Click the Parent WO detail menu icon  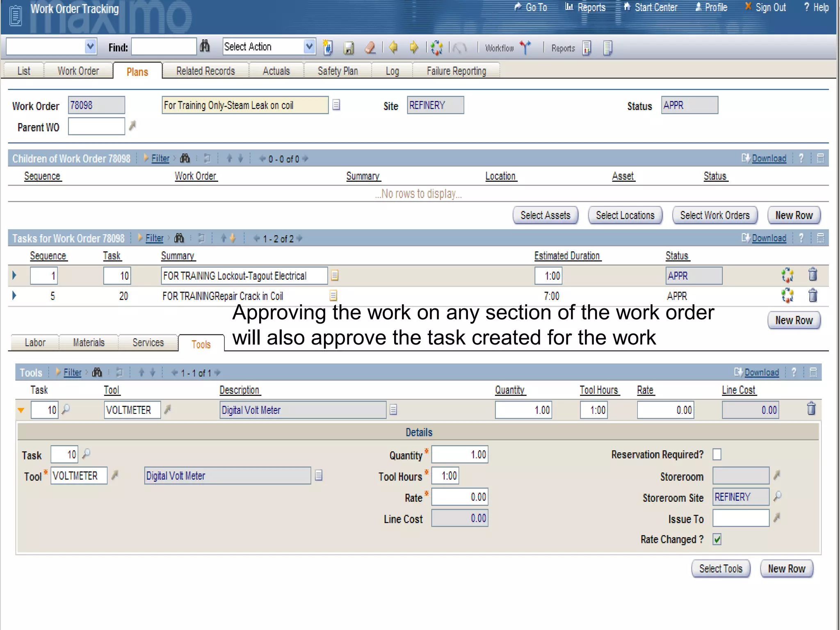point(132,126)
